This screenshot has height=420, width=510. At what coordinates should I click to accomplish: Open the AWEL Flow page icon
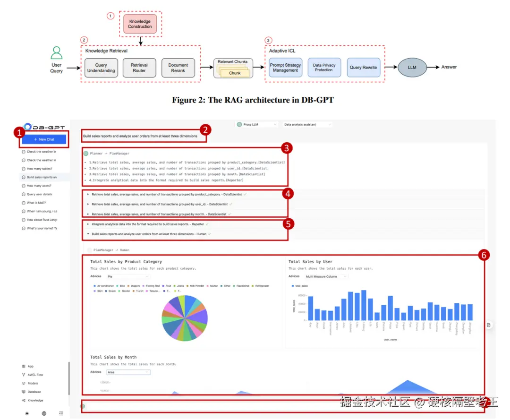click(24, 375)
